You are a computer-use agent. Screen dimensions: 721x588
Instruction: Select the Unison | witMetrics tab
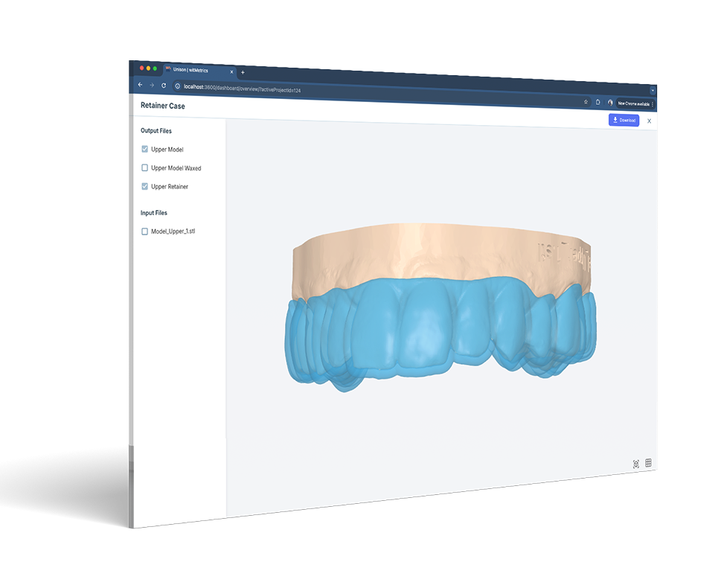point(199,71)
